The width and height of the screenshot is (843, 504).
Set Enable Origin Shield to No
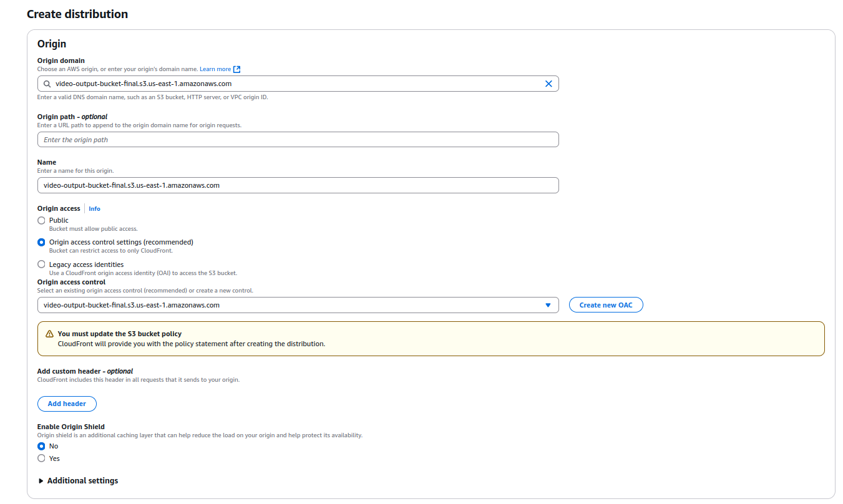[41, 446]
